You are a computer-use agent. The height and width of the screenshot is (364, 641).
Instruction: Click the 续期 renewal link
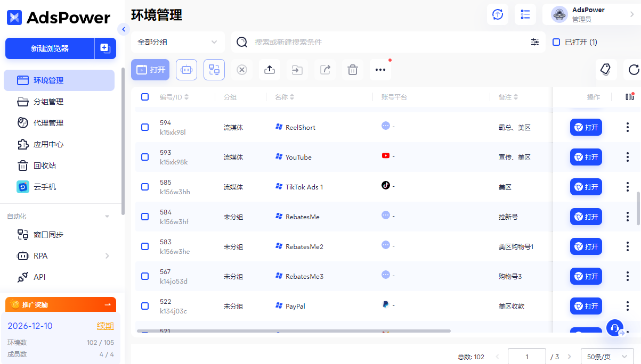pos(105,325)
